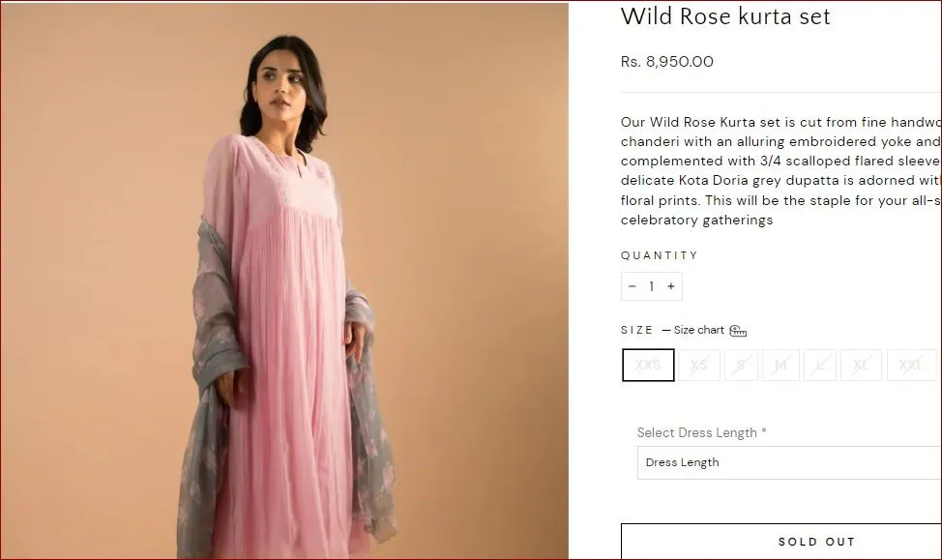Click the QUANTITY heading label
The height and width of the screenshot is (560, 942).
coord(660,255)
